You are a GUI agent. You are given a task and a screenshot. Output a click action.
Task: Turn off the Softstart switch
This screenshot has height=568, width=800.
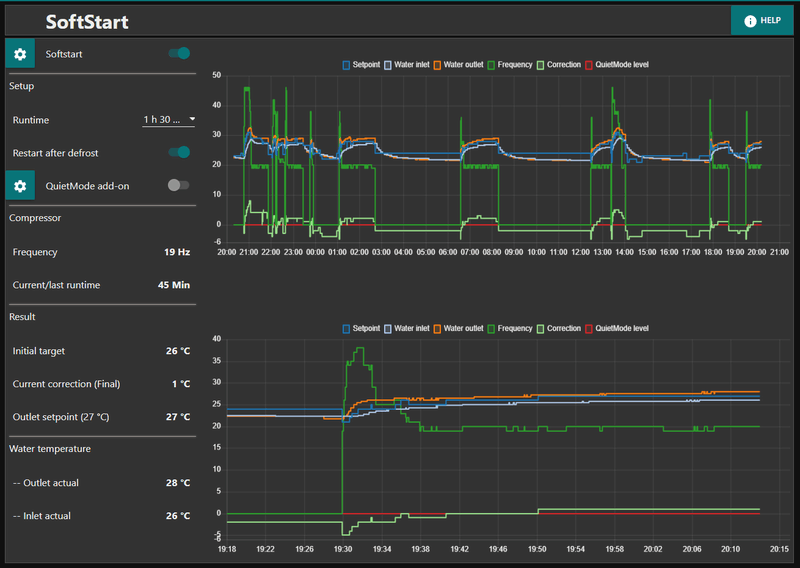coord(179,53)
